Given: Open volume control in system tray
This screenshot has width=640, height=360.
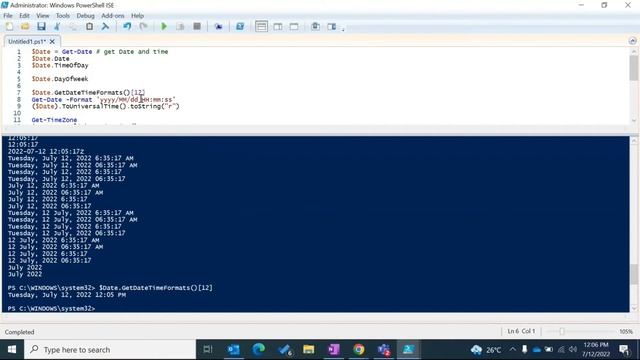Looking at the screenshot, I should (573, 349).
